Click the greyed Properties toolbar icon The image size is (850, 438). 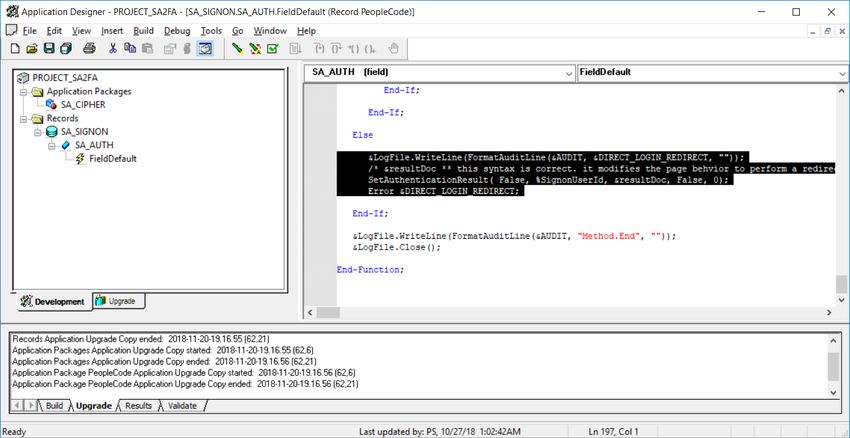tap(170, 49)
